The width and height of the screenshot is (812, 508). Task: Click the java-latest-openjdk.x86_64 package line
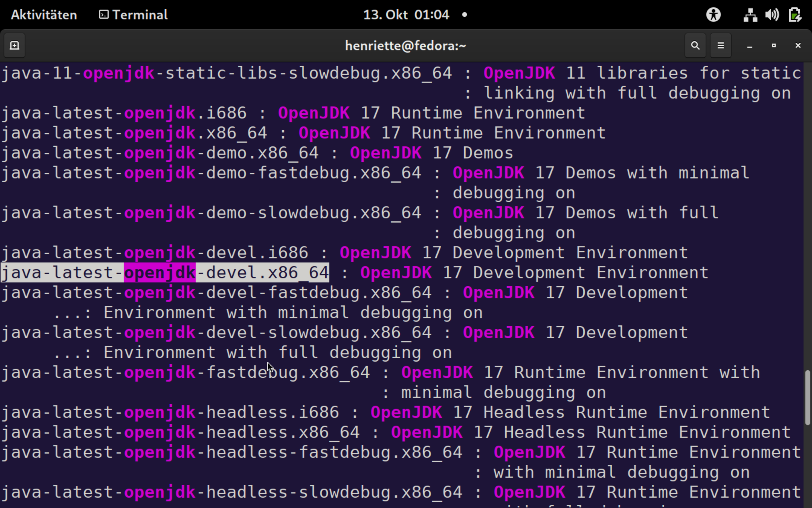click(x=304, y=133)
